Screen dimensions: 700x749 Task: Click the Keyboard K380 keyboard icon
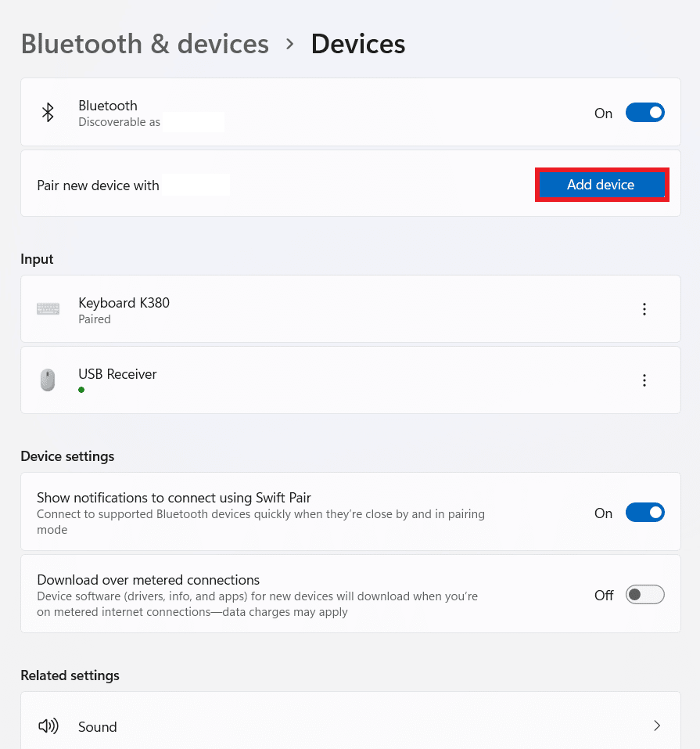click(x=48, y=309)
